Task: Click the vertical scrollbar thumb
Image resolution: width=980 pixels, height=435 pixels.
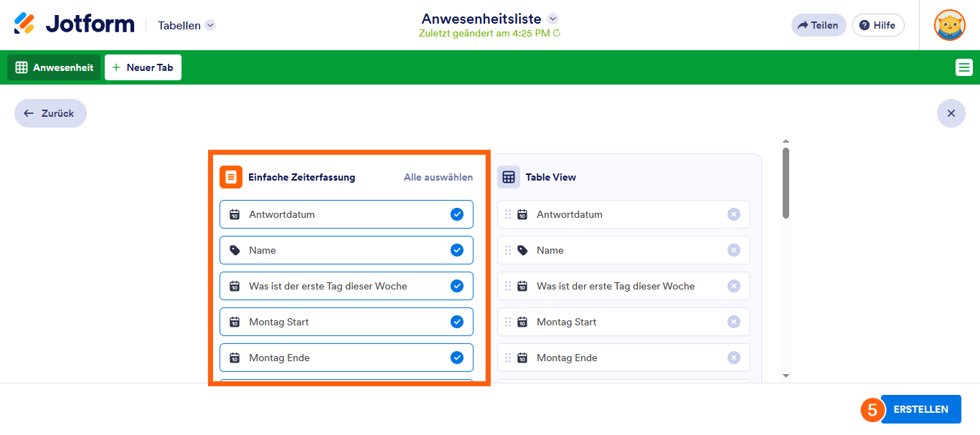Action: (786, 183)
